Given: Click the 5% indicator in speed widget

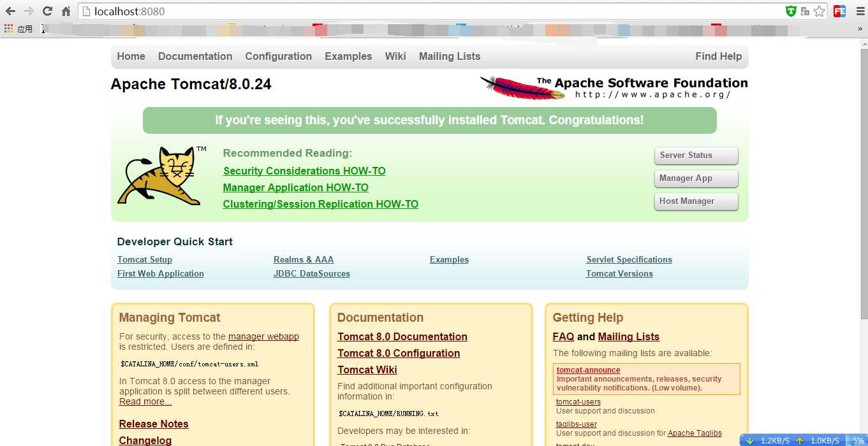Looking at the screenshot, I should 858,440.
